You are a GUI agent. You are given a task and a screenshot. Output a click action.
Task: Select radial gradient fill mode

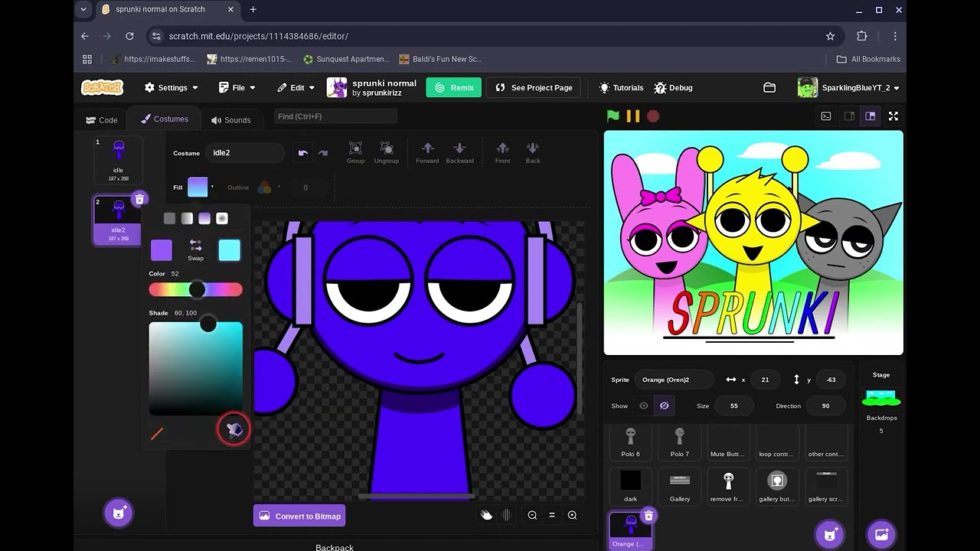(x=222, y=219)
